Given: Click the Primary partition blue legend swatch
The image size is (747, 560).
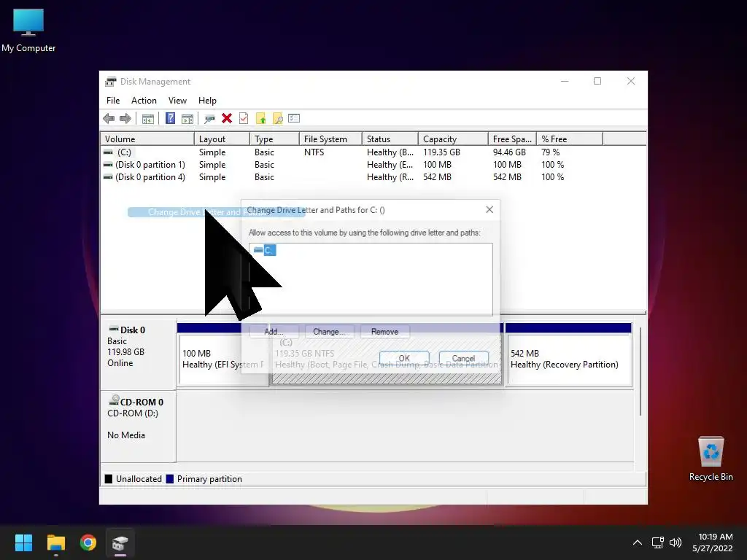Looking at the screenshot, I should [169, 478].
